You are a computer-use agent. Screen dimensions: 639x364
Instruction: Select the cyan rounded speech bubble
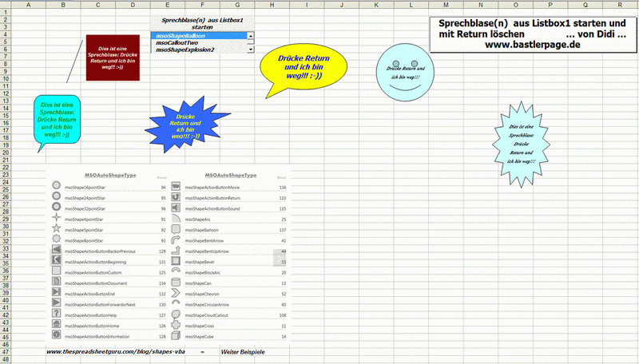(57, 119)
